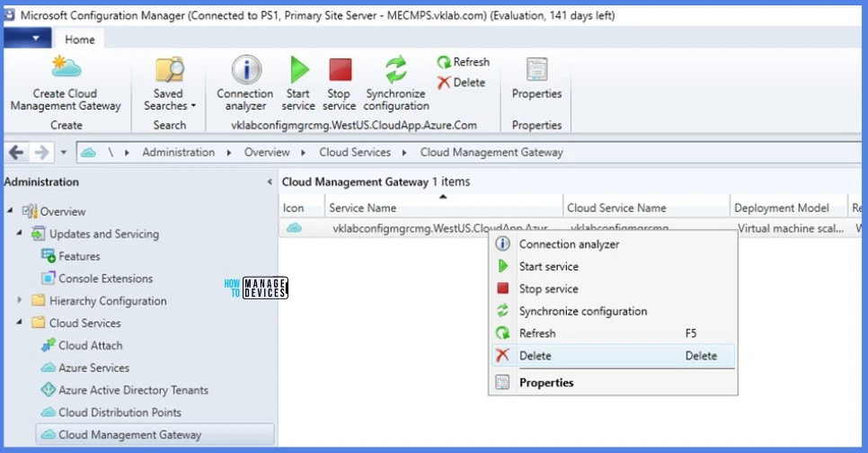Viewport: 868px width, 453px height.
Task: Click the Create Cloud Management Gateway ribbon icon
Action: tap(66, 83)
